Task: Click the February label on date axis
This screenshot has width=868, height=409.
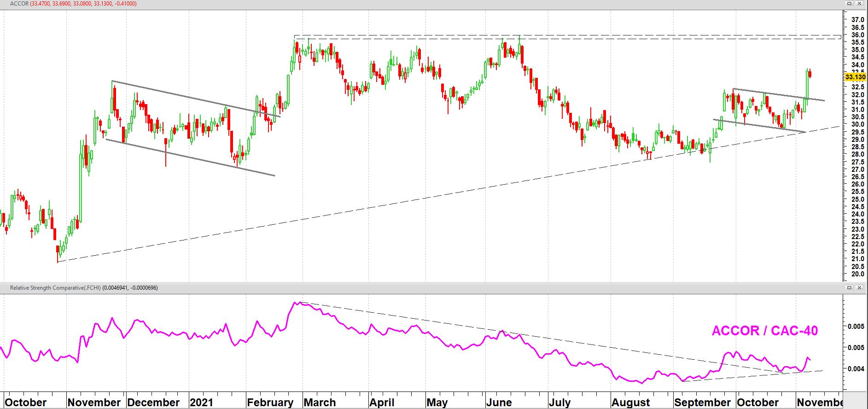Action: (x=270, y=402)
